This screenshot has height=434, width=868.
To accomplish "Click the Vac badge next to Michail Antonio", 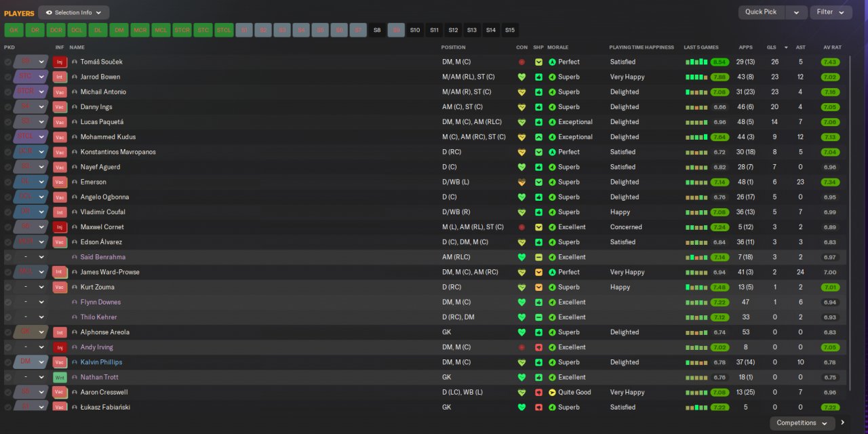I will pyautogui.click(x=60, y=92).
